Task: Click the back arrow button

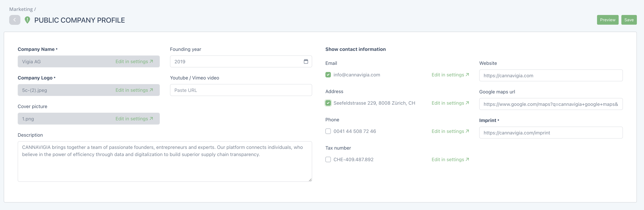Action: coord(15,20)
